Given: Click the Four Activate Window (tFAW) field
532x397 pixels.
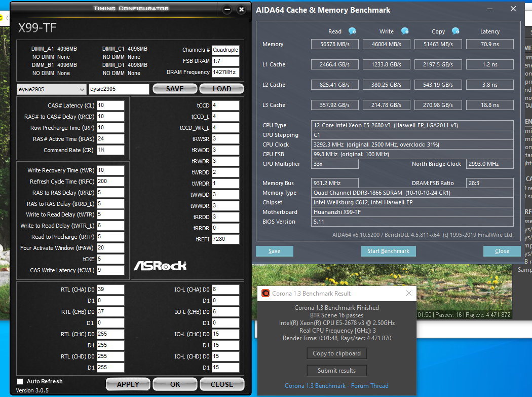Looking at the screenshot, I should pos(110,248).
